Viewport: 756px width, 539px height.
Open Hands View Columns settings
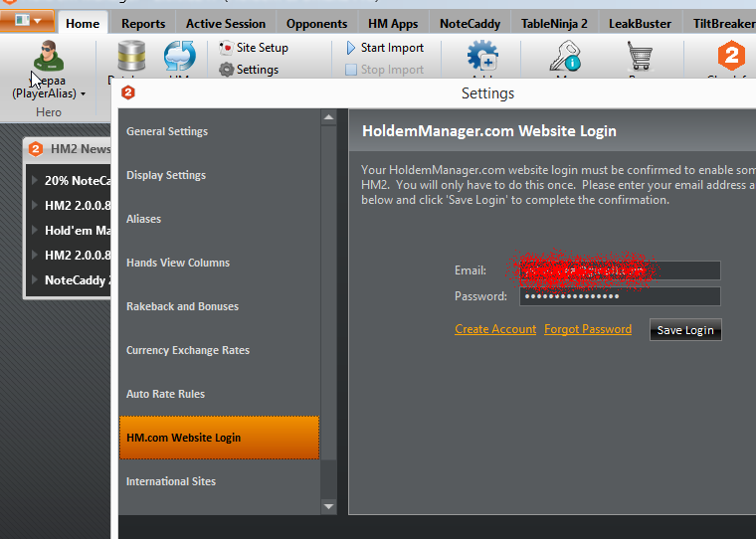(219, 263)
